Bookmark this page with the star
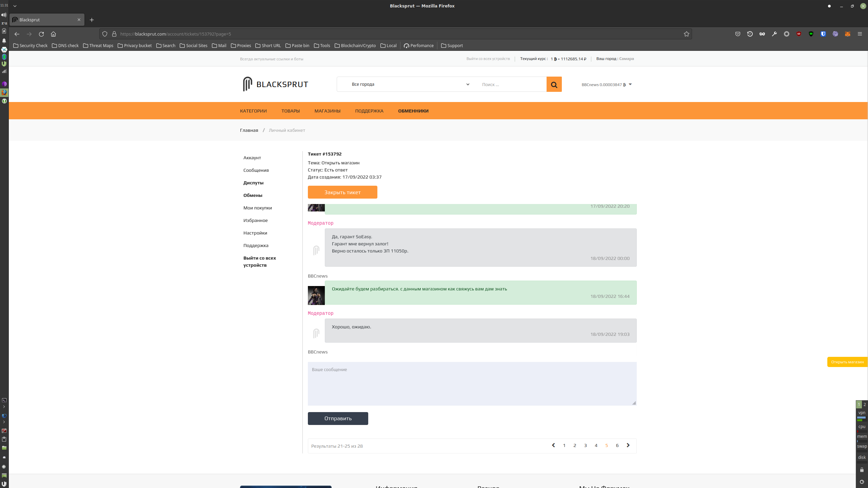The height and width of the screenshot is (488, 868). point(687,34)
